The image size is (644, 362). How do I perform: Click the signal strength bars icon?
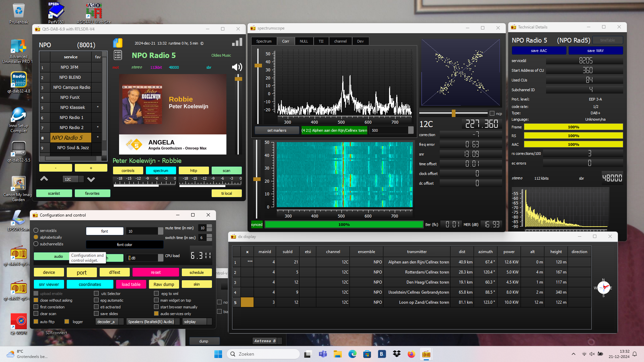(237, 42)
